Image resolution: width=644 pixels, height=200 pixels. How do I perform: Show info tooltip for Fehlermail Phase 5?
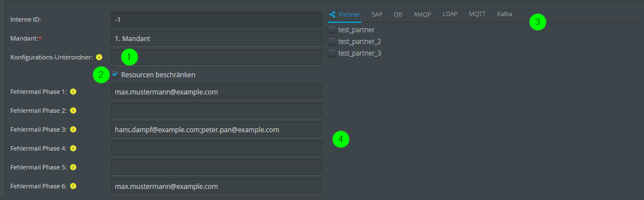pos(73,167)
